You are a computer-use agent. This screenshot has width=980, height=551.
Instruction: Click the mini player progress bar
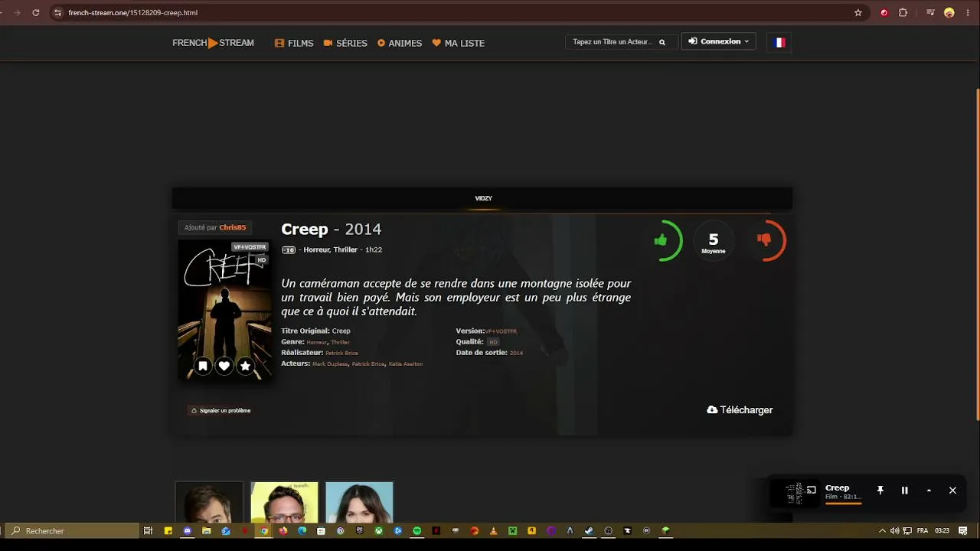point(844,503)
